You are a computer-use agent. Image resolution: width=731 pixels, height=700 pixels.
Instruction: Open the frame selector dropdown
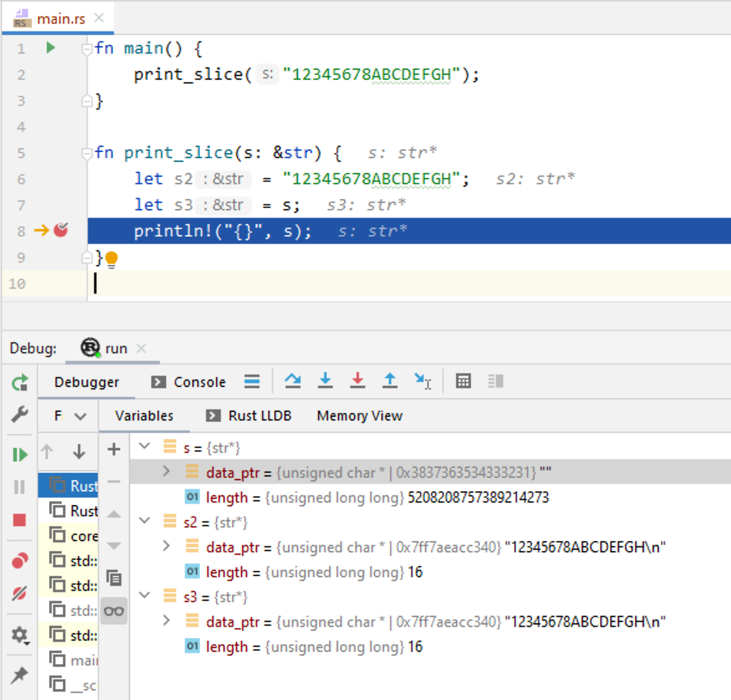tap(72, 415)
